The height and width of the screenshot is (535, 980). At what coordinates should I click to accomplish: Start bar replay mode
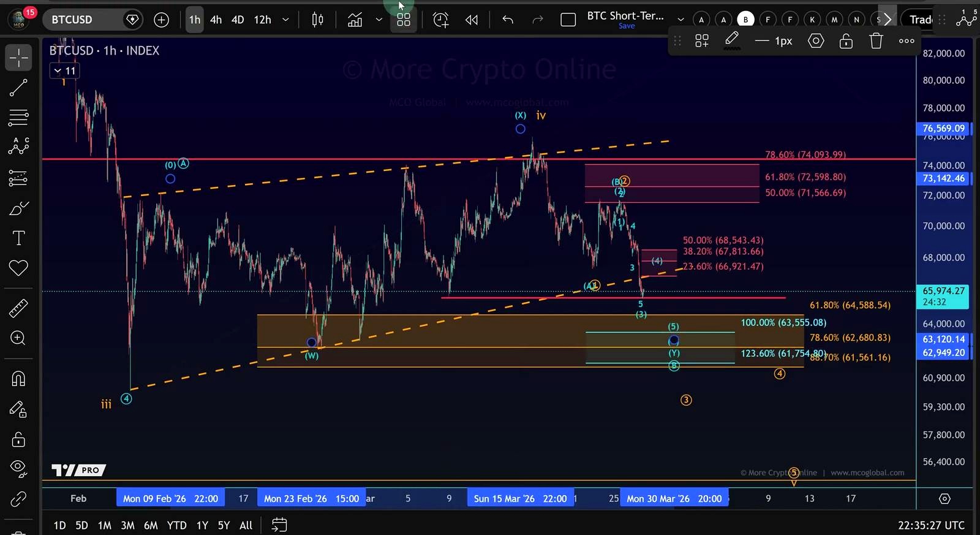[471, 20]
